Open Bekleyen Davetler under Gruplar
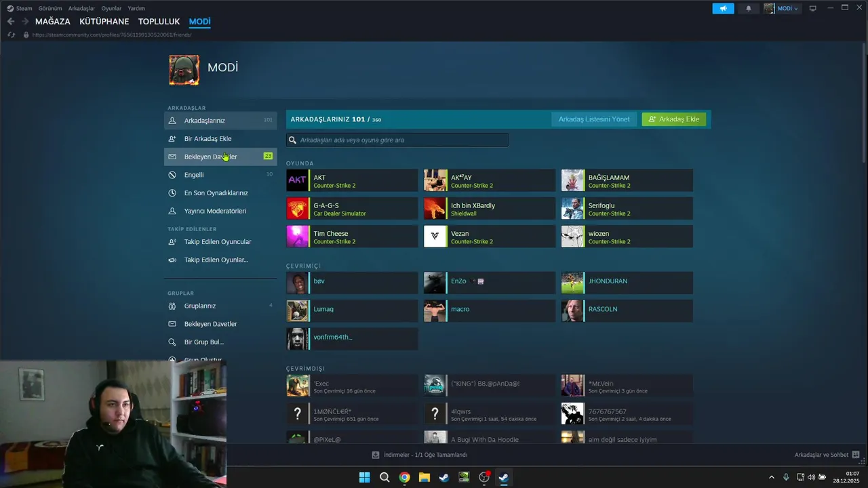868x488 pixels. pyautogui.click(x=220, y=324)
